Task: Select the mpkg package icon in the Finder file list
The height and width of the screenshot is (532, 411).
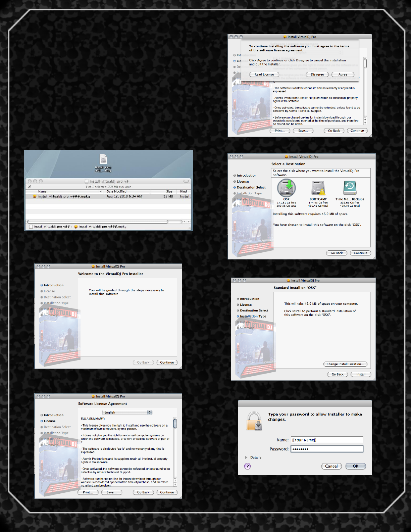Action: (x=35, y=196)
